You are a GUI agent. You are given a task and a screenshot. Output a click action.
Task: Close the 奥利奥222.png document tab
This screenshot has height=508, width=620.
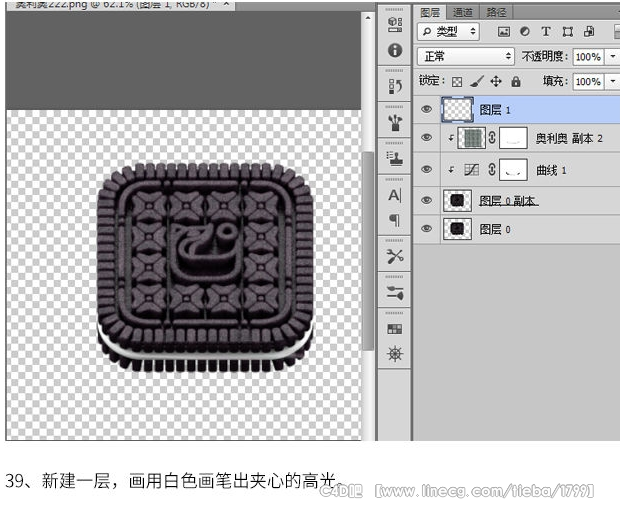coord(226,4)
